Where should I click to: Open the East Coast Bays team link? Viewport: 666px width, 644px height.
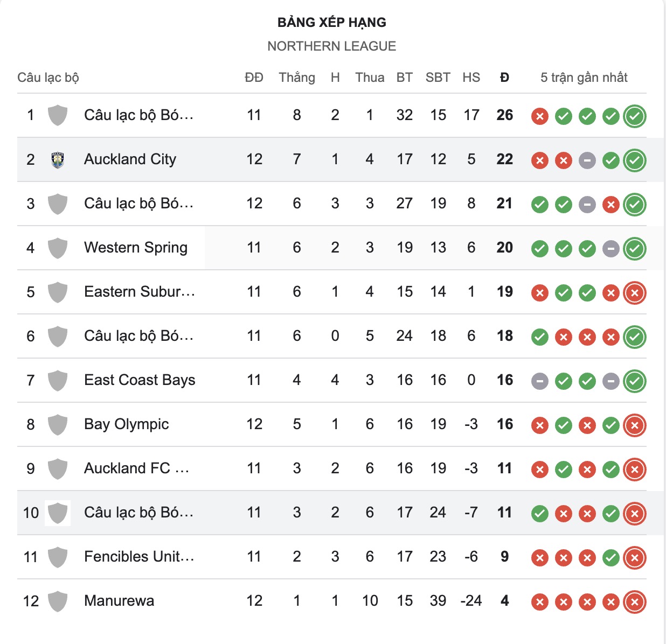tap(140, 380)
